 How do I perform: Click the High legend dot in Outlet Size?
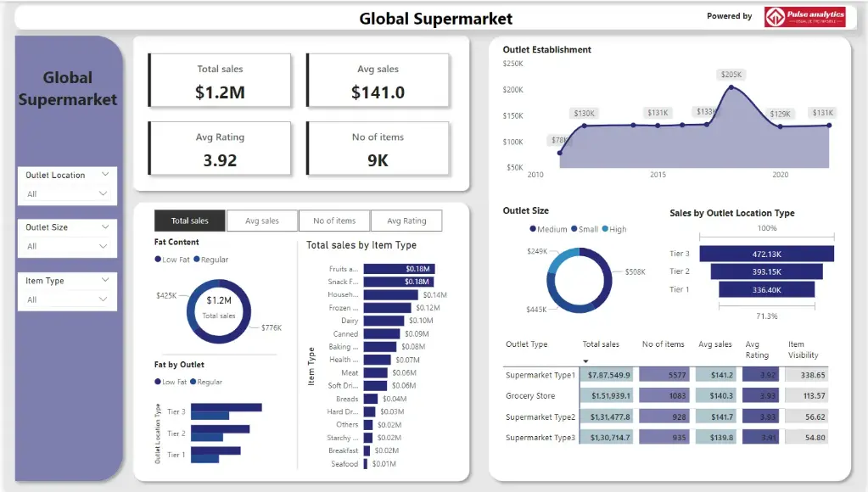[x=605, y=228]
